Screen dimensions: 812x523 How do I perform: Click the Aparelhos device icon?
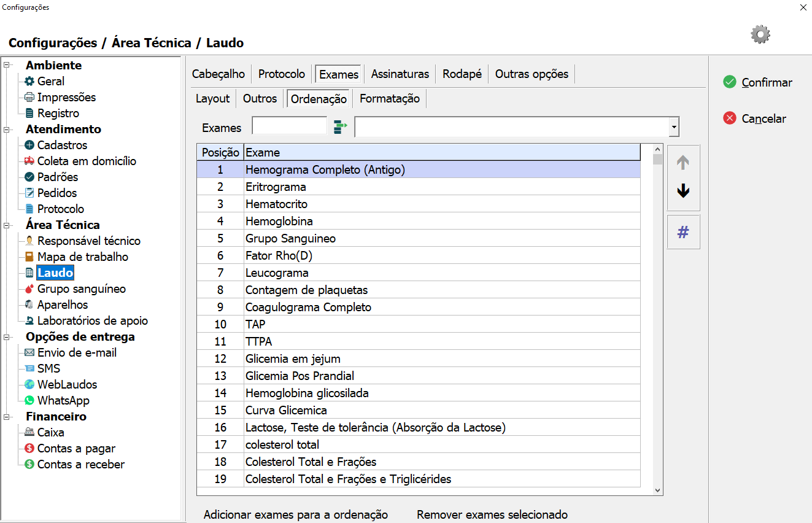(29, 304)
